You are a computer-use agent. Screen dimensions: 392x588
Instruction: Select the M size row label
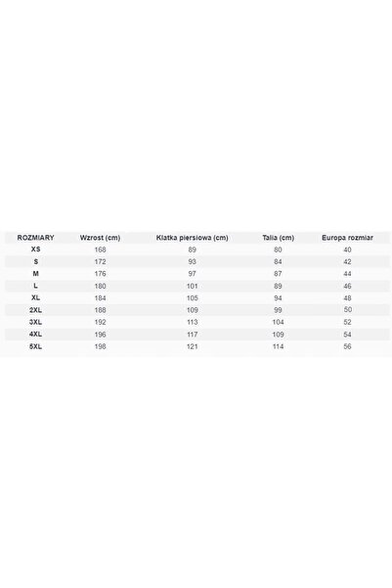click(35, 274)
